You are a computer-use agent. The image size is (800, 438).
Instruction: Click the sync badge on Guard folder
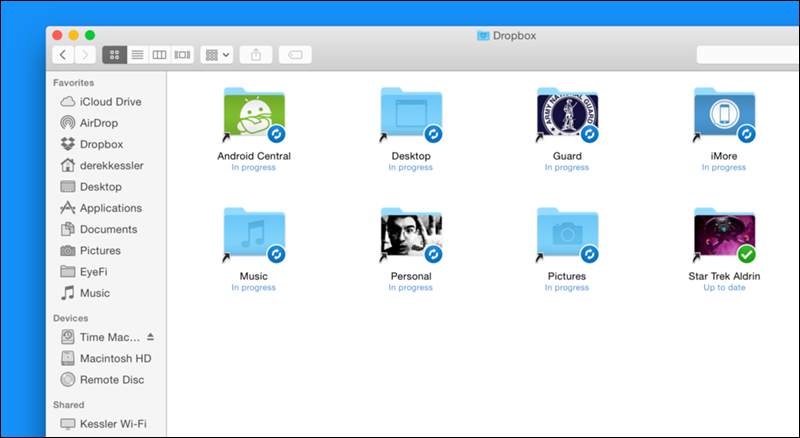click(590, 134)
